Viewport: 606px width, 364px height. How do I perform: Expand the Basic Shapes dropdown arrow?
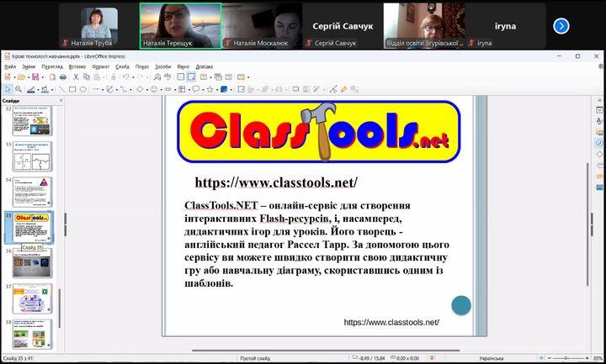pos(147,90)
